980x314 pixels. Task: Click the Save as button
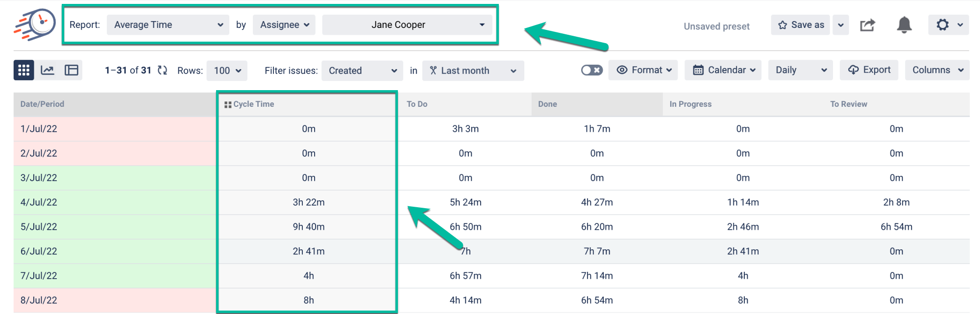tap(801, 24)
